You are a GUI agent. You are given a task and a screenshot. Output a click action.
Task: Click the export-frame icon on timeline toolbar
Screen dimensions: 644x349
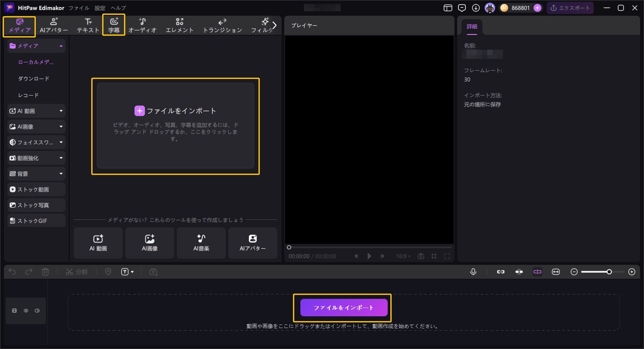(x=153, y=272)
